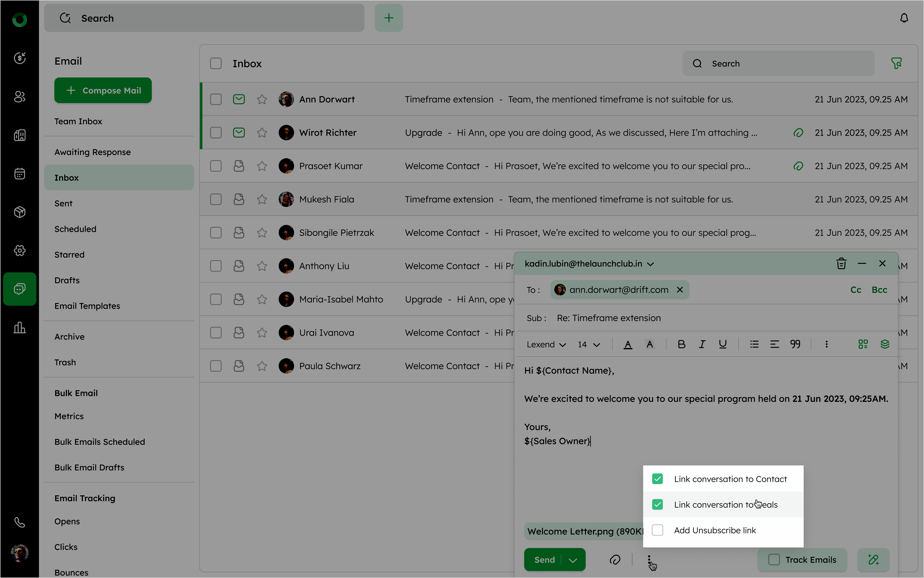Enable the Add Unsubscribe link checkbox

click(657, 530)
